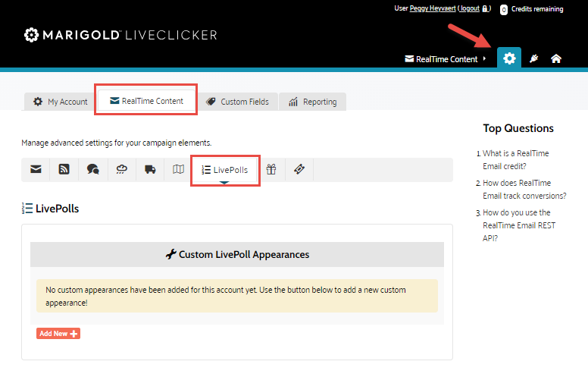Select the chat bubbles settings icon
The height and width of the screenshot is (377, 588).
(x=93, y=170)
